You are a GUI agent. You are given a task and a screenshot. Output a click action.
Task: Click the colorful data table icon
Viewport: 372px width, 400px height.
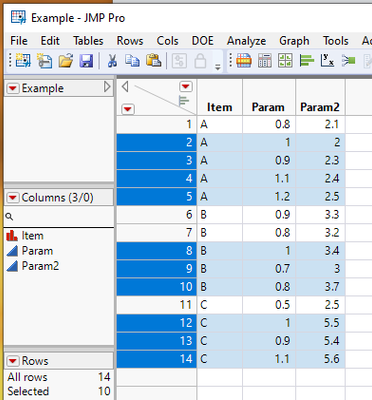coord(244,61)
